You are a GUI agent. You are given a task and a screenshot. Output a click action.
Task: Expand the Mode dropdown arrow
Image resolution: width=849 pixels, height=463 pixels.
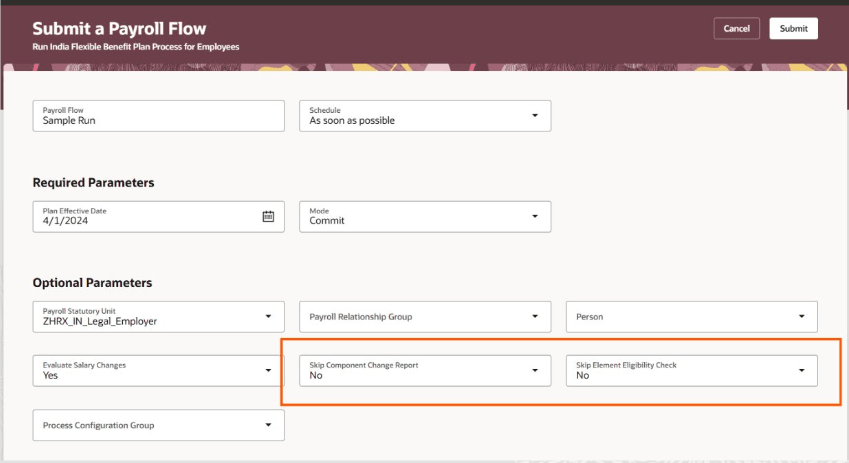pos(534,216)
